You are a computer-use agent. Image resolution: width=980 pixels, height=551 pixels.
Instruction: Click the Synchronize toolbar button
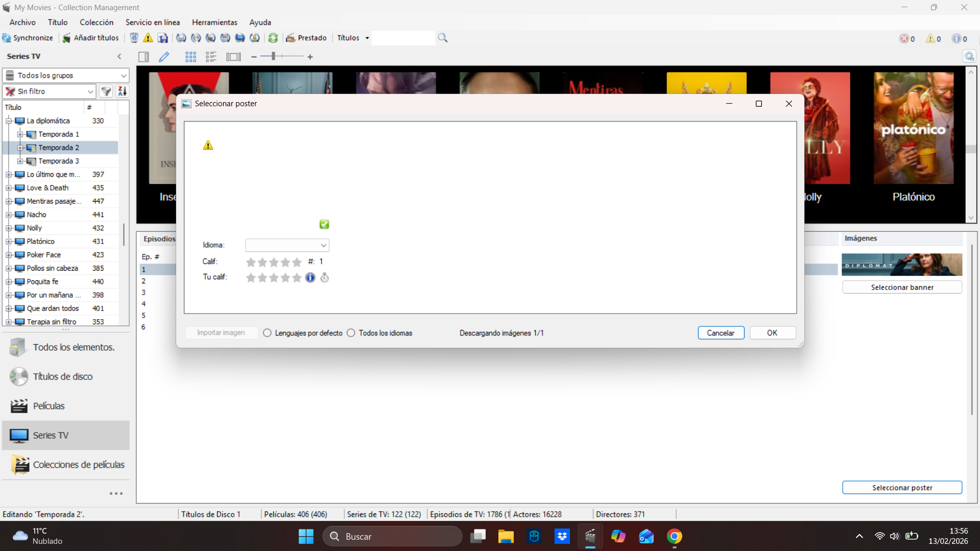28,38
